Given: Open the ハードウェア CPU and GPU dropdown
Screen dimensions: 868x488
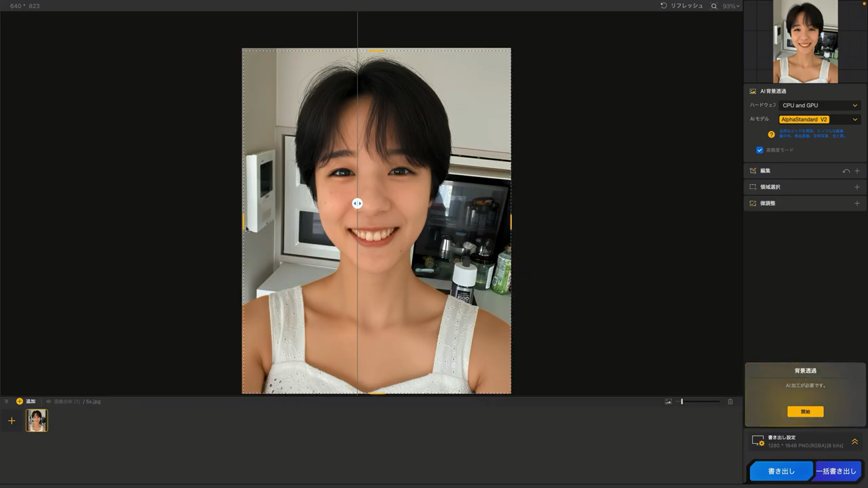Looking at the screenshot, I should 819,105.
